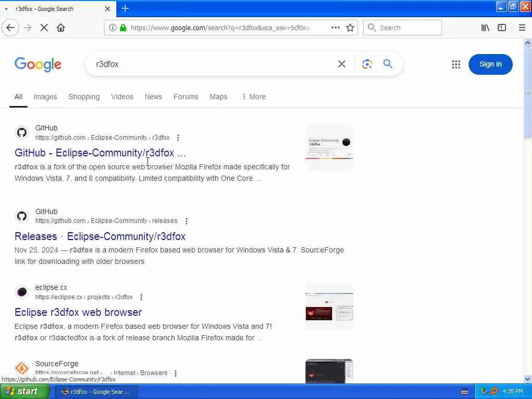Expand the More search filters menu
Screen dimensions: 532x399
coord(254,97)
